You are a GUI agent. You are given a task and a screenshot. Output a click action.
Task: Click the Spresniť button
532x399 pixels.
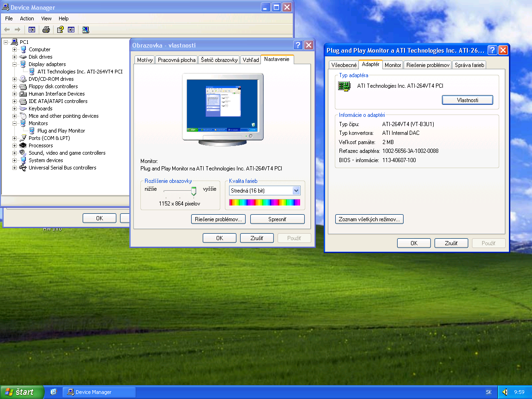click(x=277, y=219)
